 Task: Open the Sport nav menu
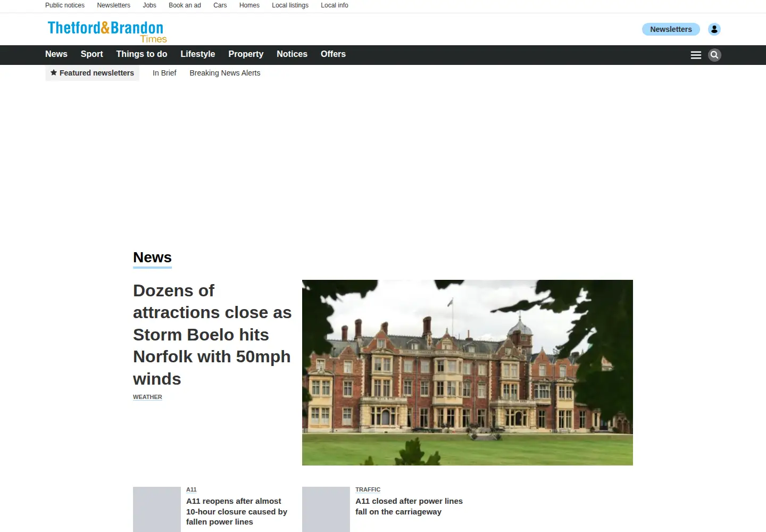(92, 54)
